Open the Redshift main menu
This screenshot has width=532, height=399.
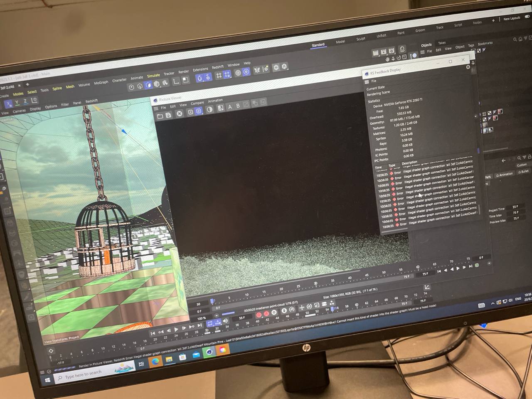click(x=217, y=67)
